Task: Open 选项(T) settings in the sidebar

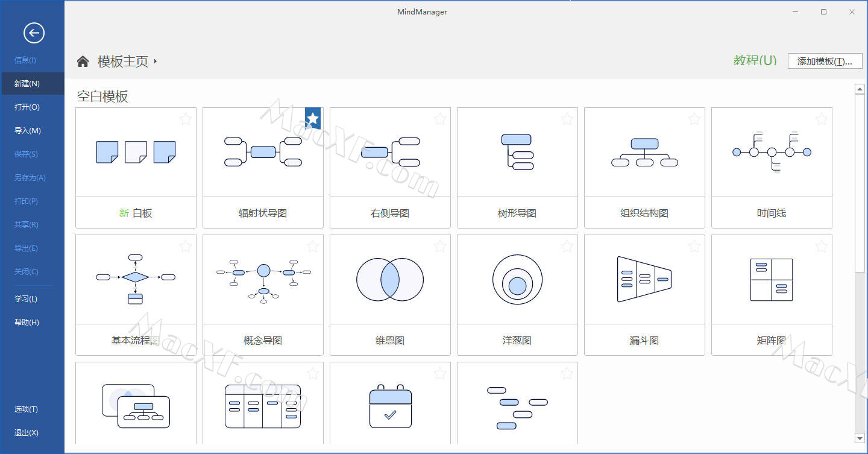Action: coord(32,409)
